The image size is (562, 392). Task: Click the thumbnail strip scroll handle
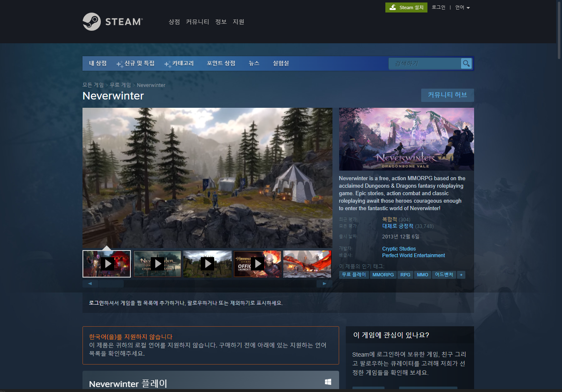(x=111, y=284)
